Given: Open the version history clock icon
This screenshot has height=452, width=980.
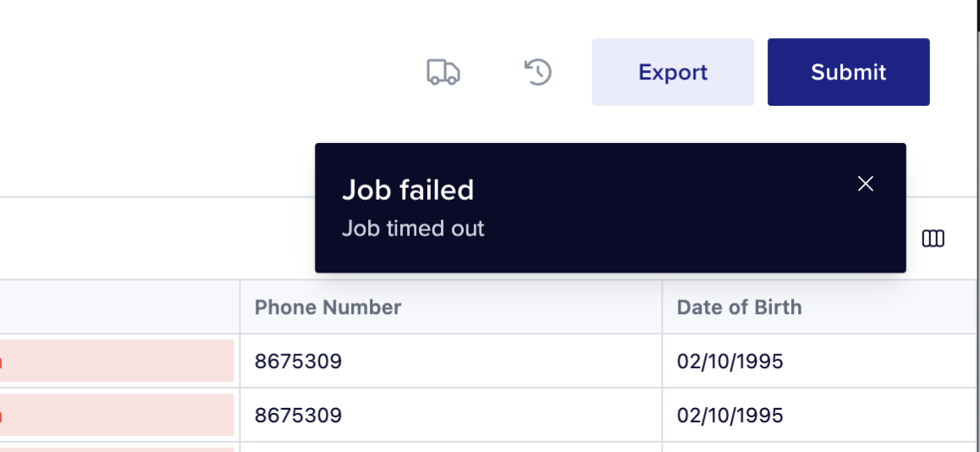Looking at the screenshot, I should click(x=537, y=72).
